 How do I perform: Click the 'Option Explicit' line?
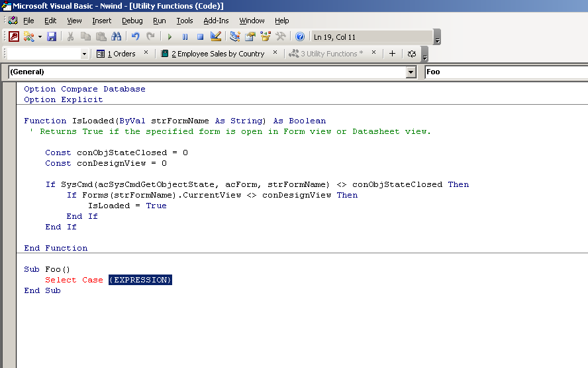click(x=64, y=99)
